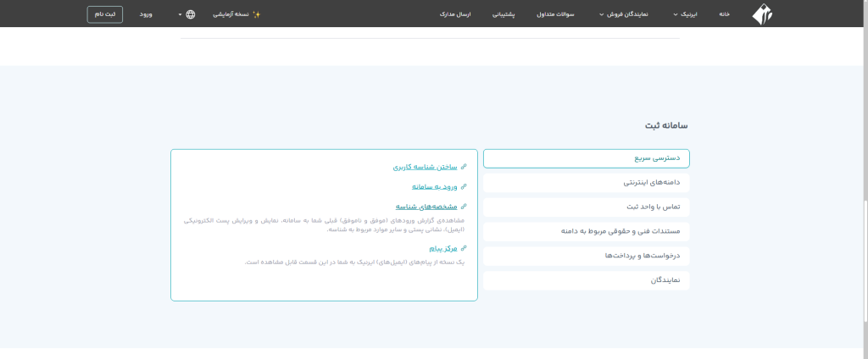Select the درخواست‌ها و پرداخت‌ها tab

tap(587, 256)
